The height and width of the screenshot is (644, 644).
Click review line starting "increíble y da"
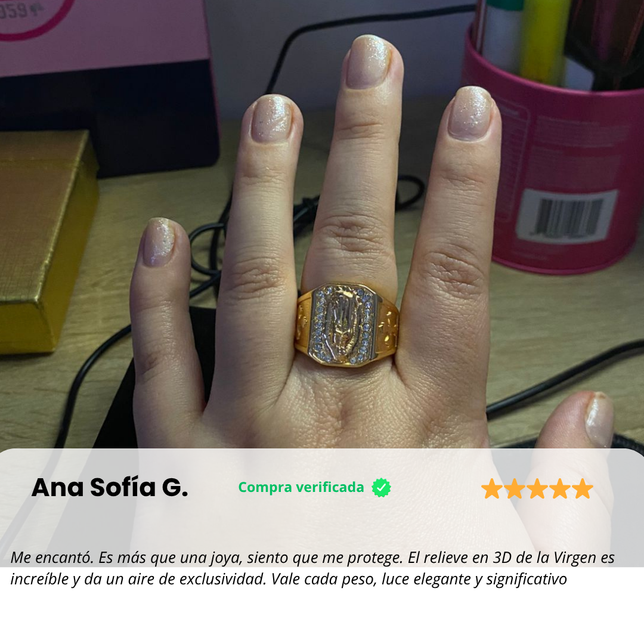click(x=289, y=579)
